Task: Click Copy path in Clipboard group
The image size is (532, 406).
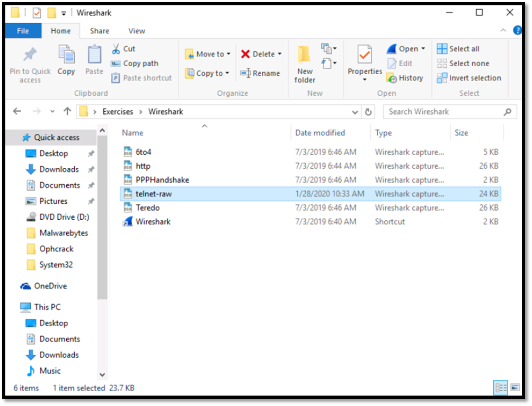Action: coord(135,64)
